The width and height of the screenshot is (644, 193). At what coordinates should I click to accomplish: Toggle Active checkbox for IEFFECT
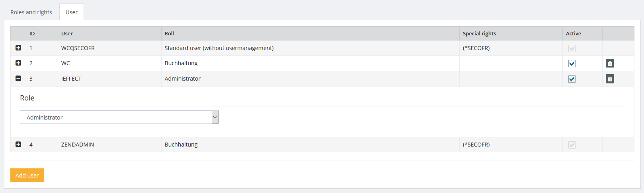tap(572, 79)
